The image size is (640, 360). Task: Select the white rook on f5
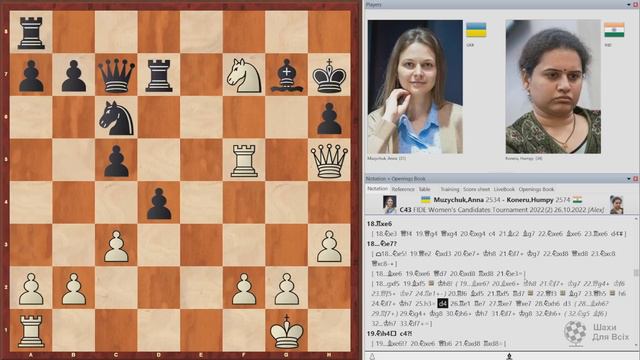[x=244, y=161]
